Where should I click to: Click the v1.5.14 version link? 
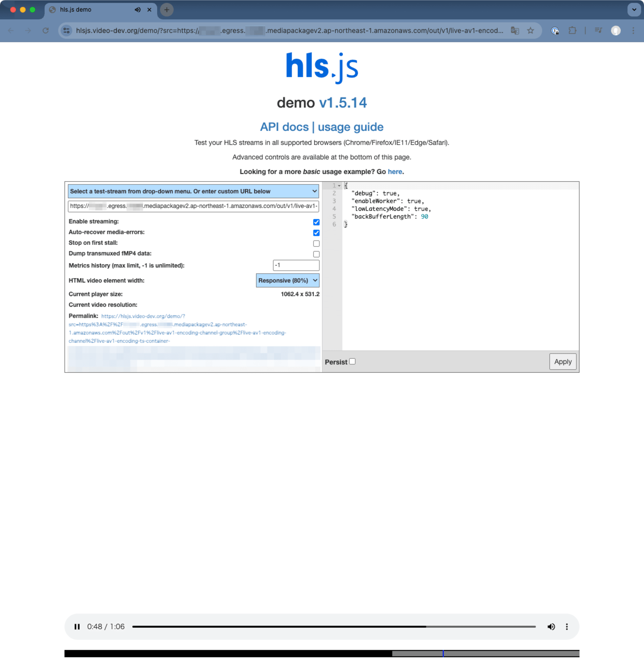click(343, 103)
